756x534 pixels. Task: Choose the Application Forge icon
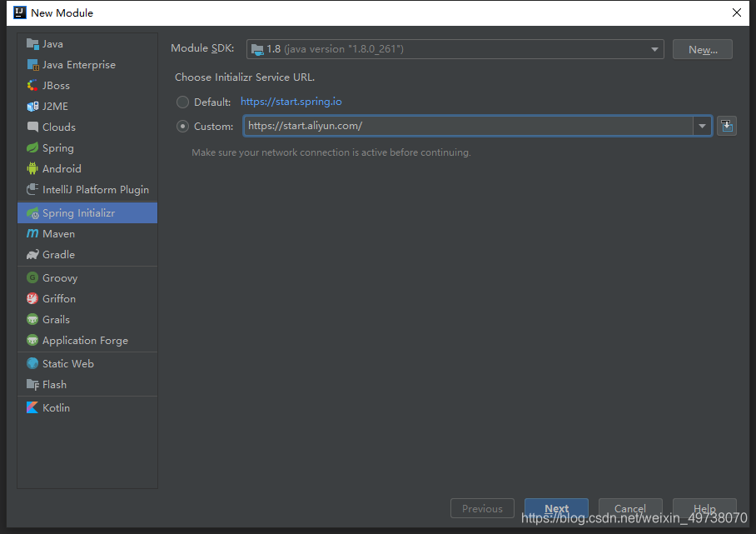tap(32, 340)
